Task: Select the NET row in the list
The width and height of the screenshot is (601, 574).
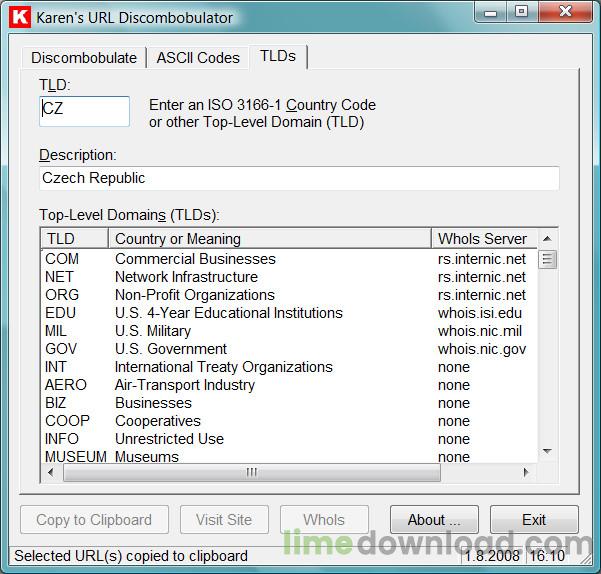Action: coord(289,277)
